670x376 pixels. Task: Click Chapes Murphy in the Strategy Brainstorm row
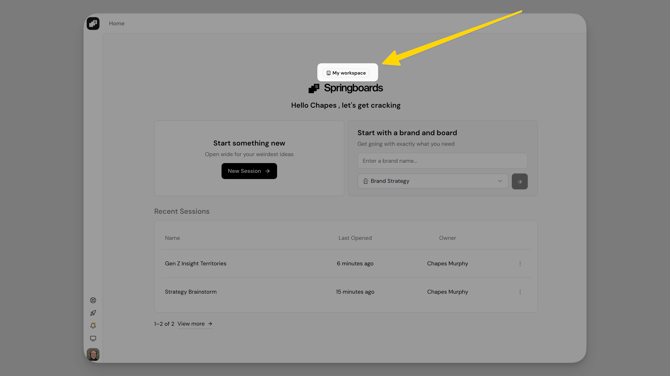point(447,292)
